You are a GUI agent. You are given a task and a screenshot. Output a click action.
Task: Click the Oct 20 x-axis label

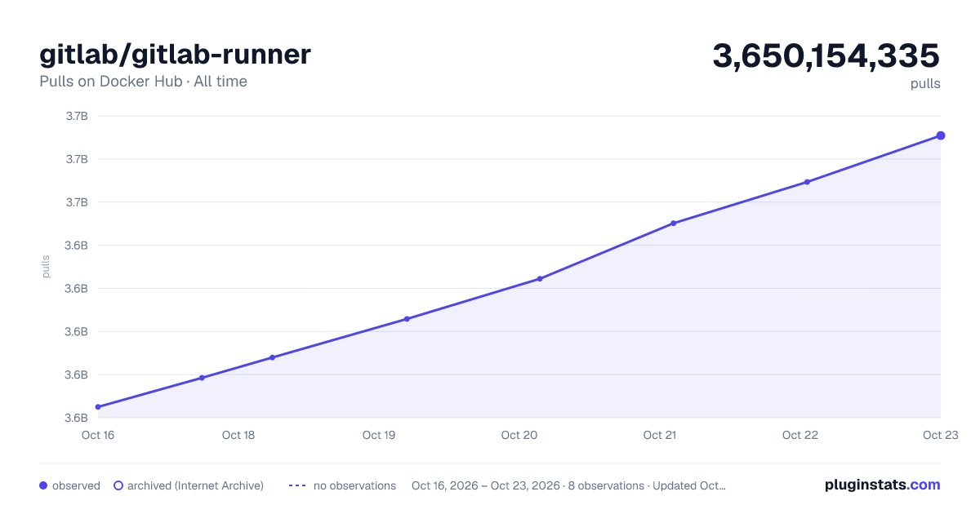pyautogui.click(x=519, y=435)
